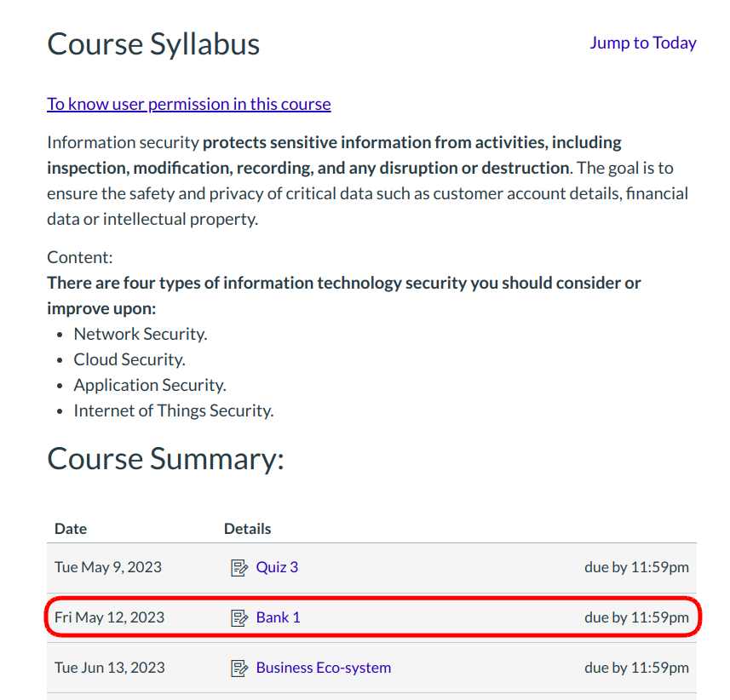Select the Fri May 12, 2023 date

109,617
